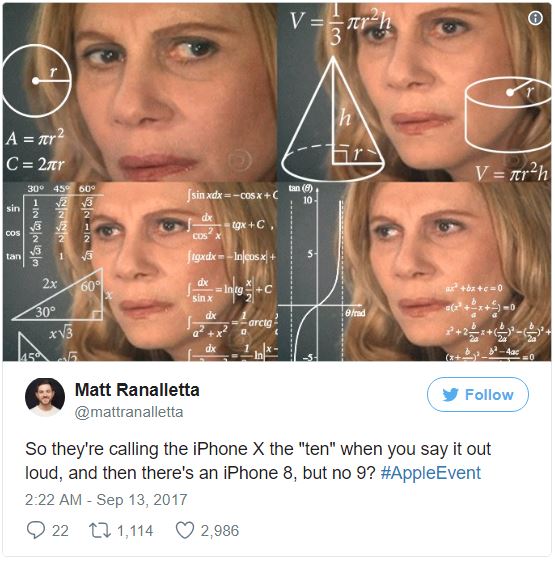Click the Follow button
555x563 pixels.
(x=478, y=395)
